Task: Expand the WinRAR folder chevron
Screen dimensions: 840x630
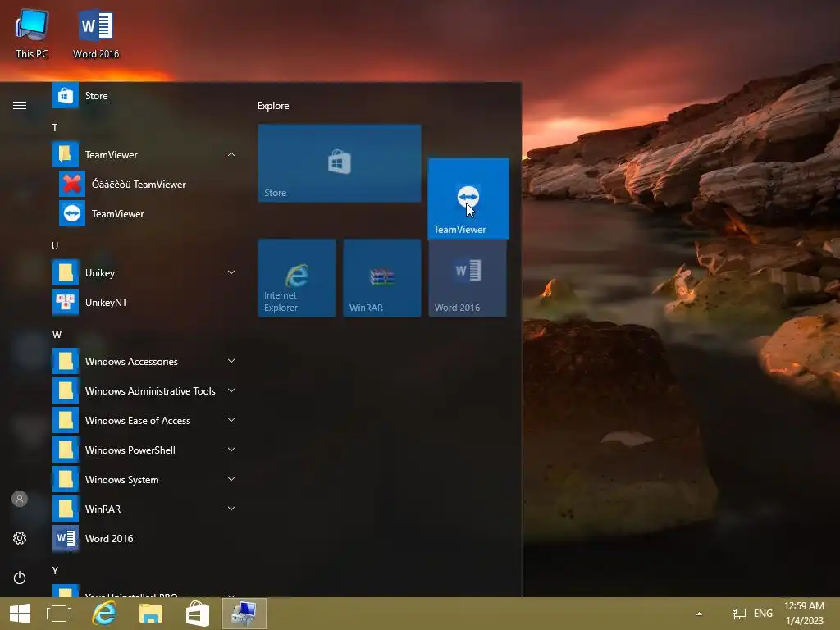Action: point(231,509)
